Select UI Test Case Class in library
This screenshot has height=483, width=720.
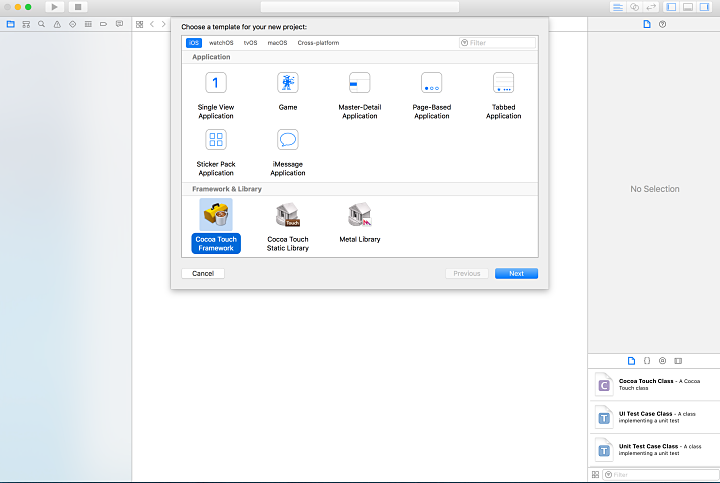(655, 417)
